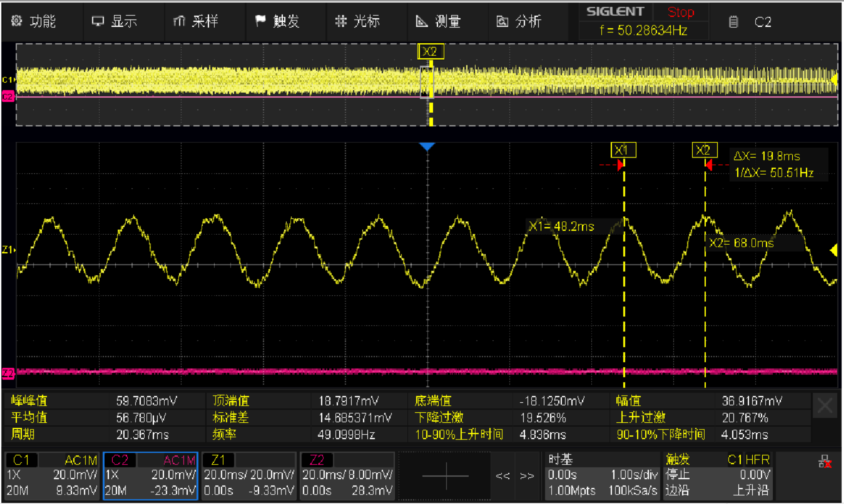Open the 光标 cursors menu
The image size is (844, 504).
(358, 21)
